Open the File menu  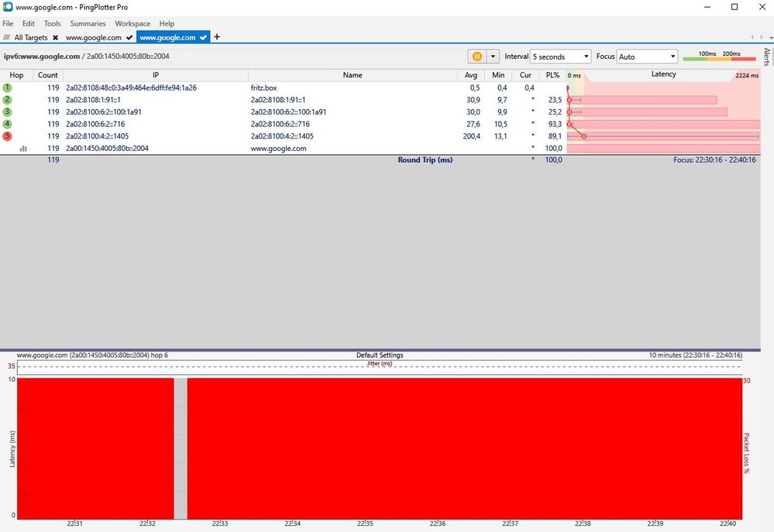[x=8, y=23]
